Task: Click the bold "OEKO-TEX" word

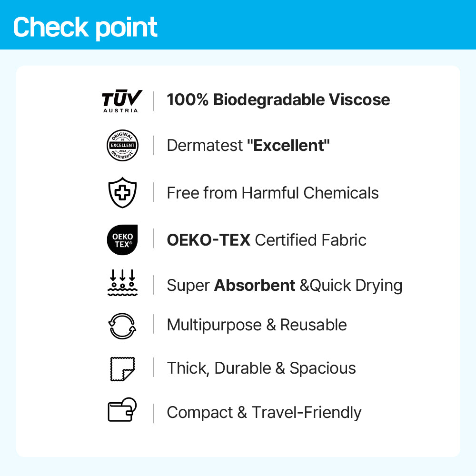Action: 208,240
